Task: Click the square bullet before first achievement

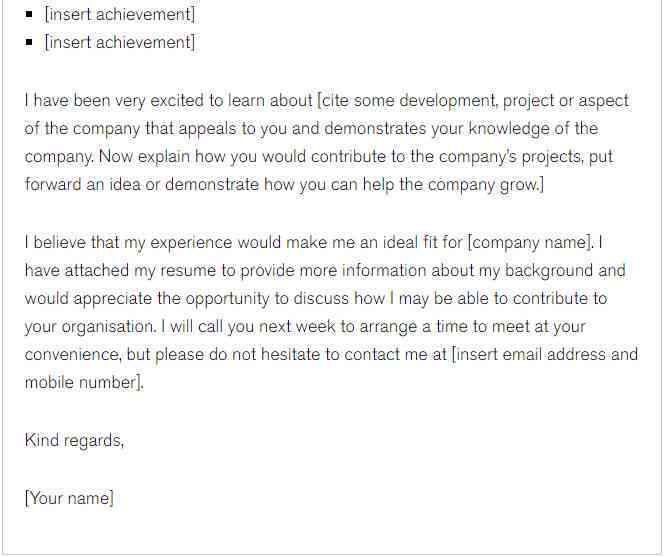Action: [29, 14]
